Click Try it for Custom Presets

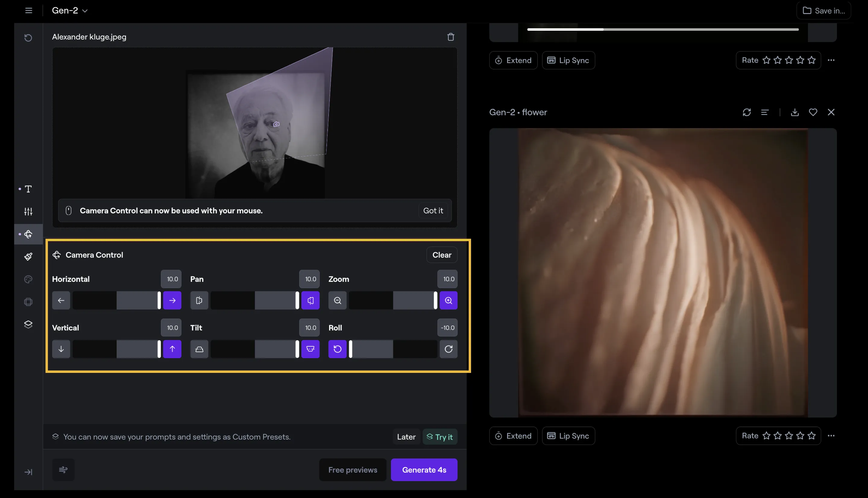pyautogui.click(x=440, y=437)
